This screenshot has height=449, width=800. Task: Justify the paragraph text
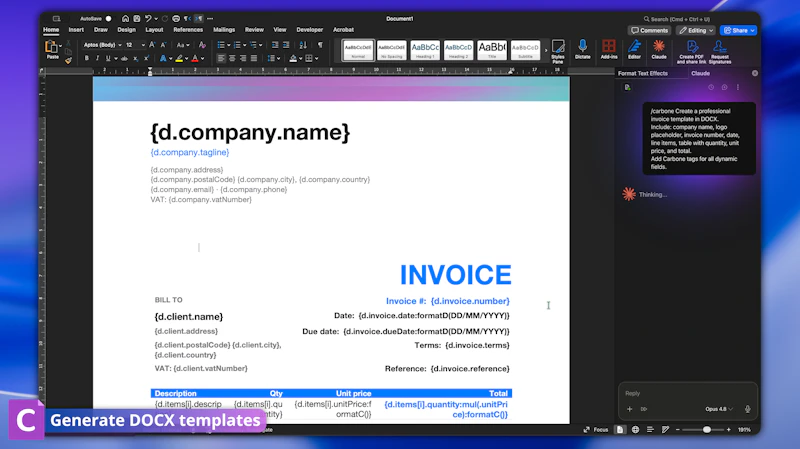point(254,59)
